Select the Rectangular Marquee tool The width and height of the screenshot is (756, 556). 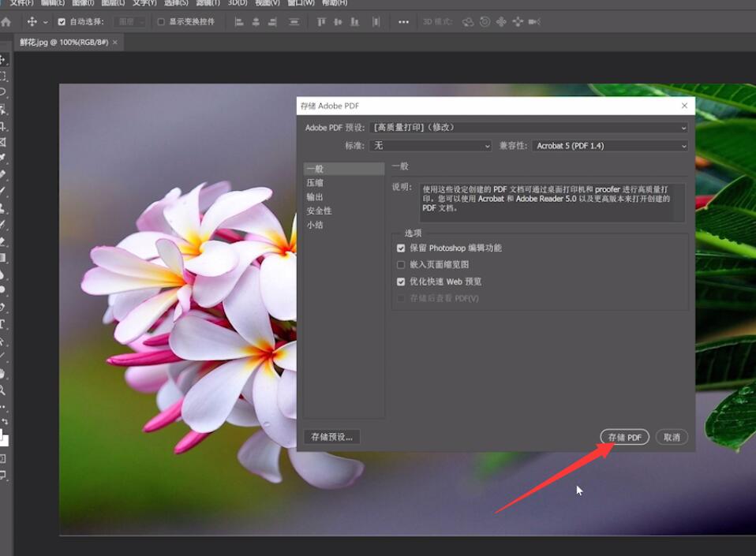3,76
